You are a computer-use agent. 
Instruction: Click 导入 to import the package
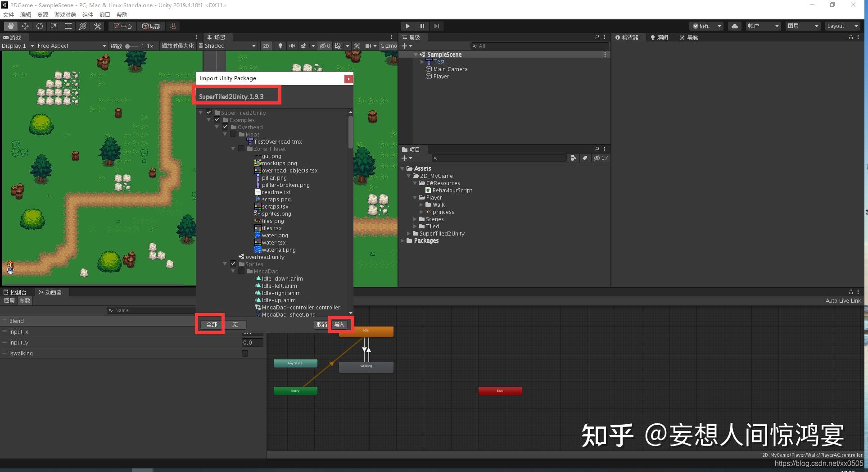point(340,324)
